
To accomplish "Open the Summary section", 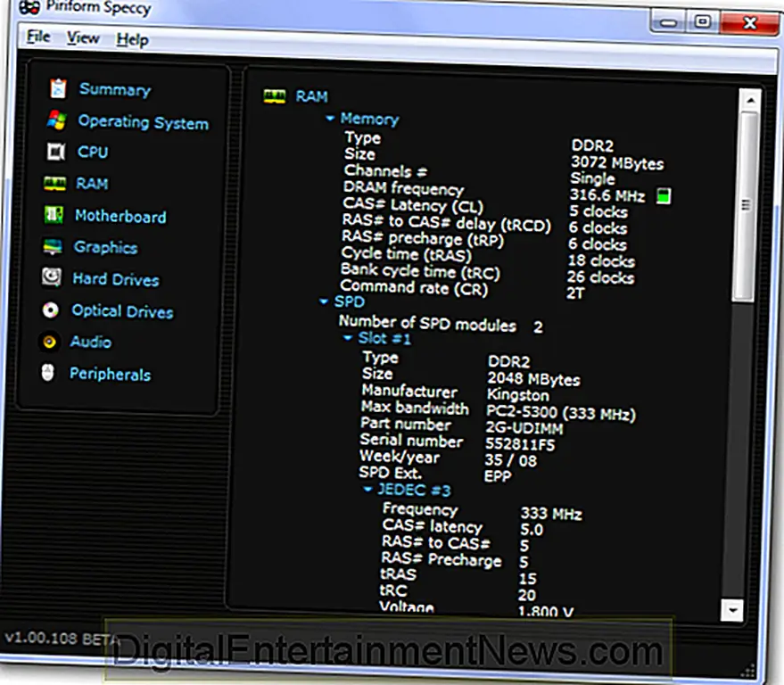I will pos(115,89).
